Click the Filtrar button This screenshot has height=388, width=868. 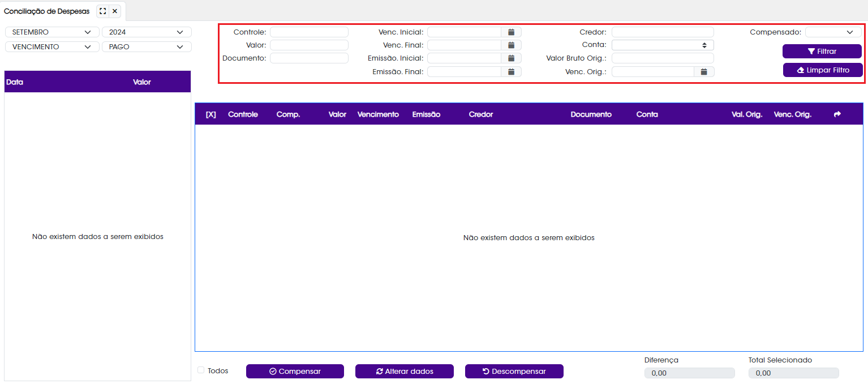822,52
